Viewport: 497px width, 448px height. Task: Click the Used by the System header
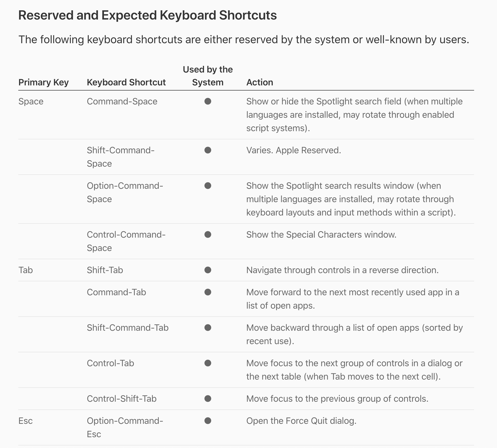(208, 76)
